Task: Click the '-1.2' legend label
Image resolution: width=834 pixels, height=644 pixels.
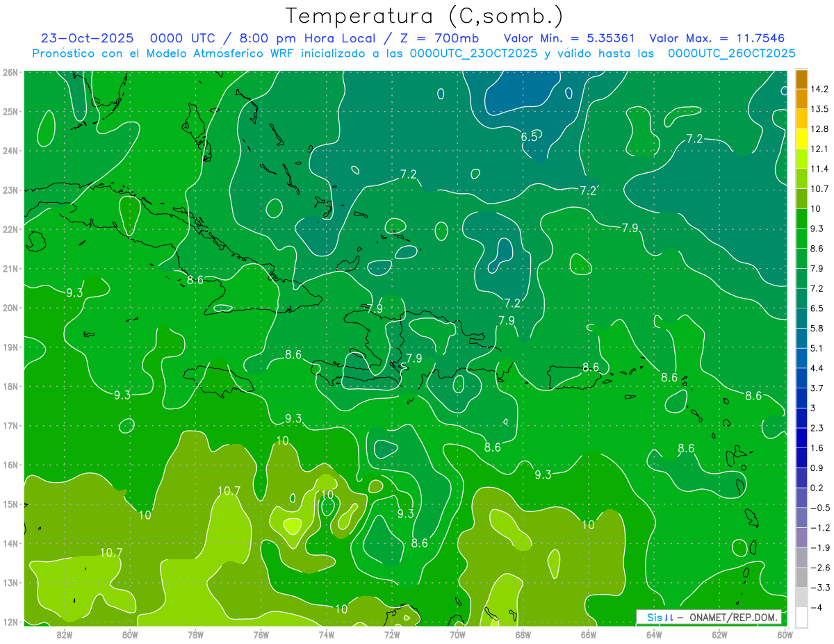Action: pos(820,528)
